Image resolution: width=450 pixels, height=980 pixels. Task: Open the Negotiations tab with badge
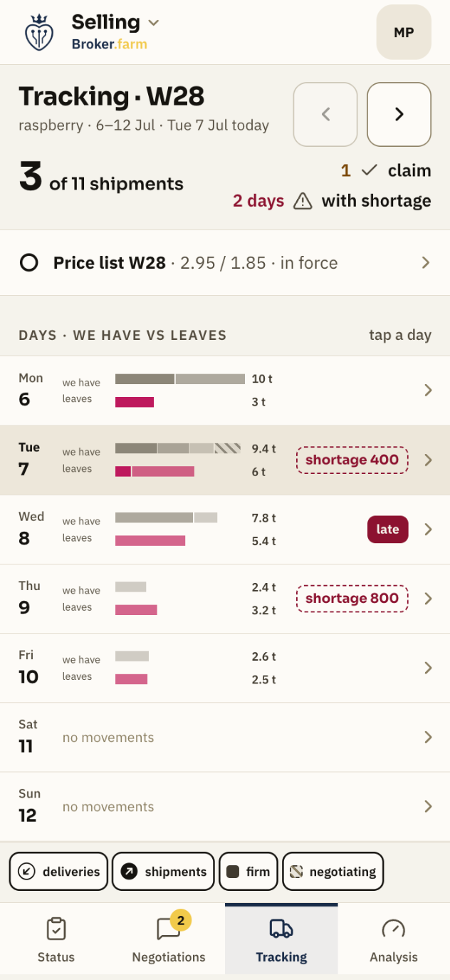pos(169,939)
